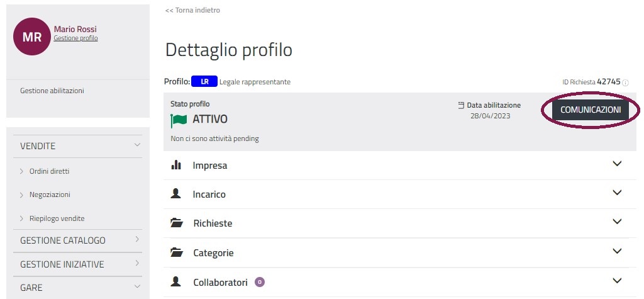This screenshot has width=644, height=299.
Task: Click the Richieste folder icon
Action: pos(176,223)
